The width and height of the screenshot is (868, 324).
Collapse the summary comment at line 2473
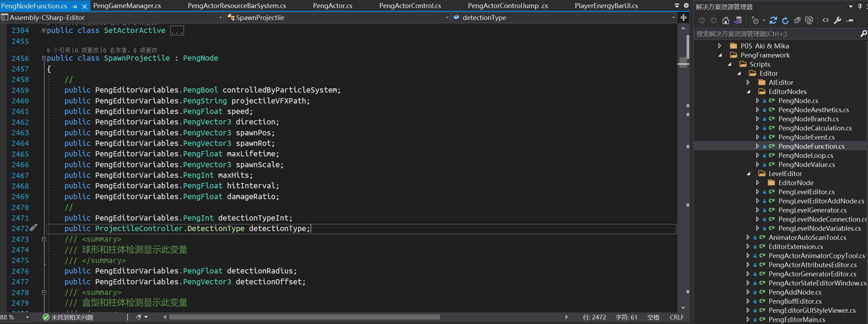coord(44,239)
